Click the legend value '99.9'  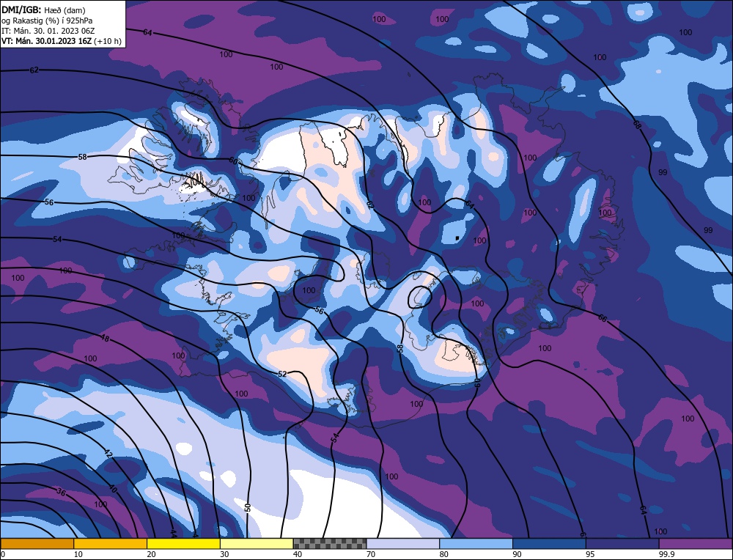666,554
